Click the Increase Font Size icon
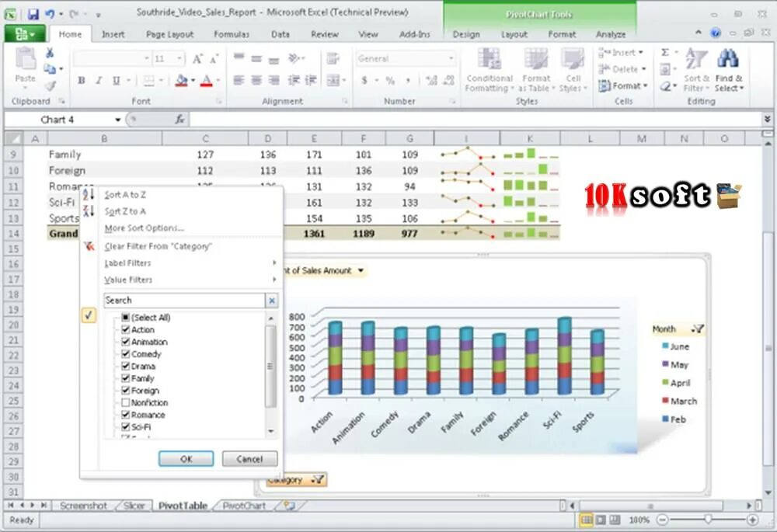The width and height of the screenshot is (777, 532). click(x=197, y=59)
